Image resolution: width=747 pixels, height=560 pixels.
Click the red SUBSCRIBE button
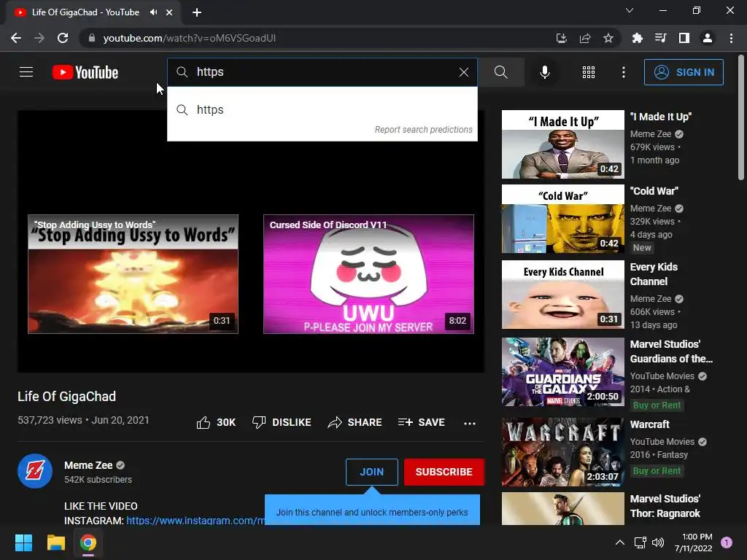pos(444,472)
